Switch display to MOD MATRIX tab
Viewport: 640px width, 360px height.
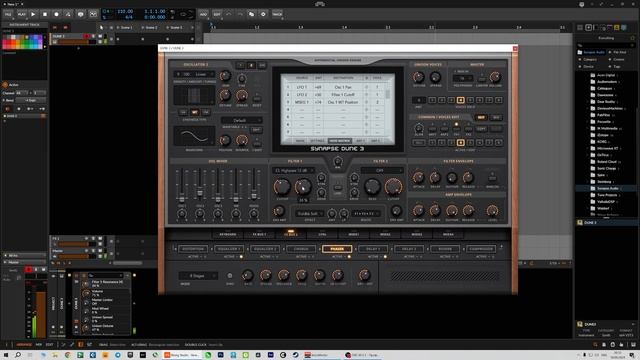(340, 141)
